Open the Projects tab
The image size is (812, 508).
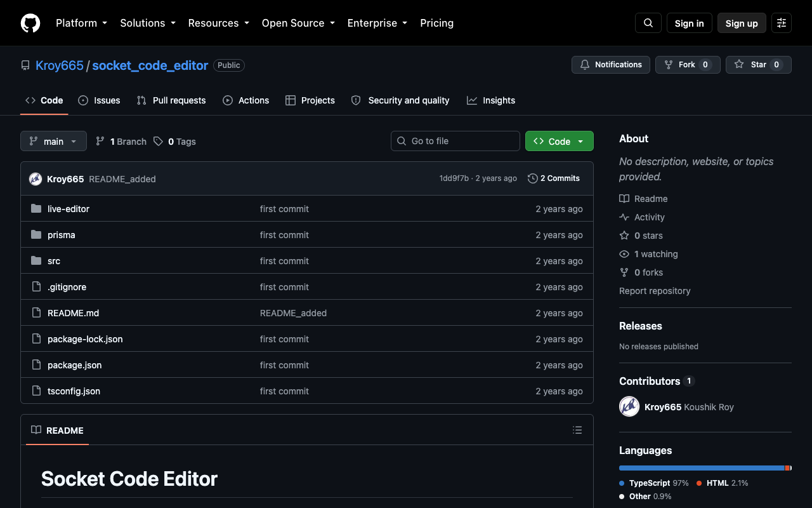coord(310,100)
